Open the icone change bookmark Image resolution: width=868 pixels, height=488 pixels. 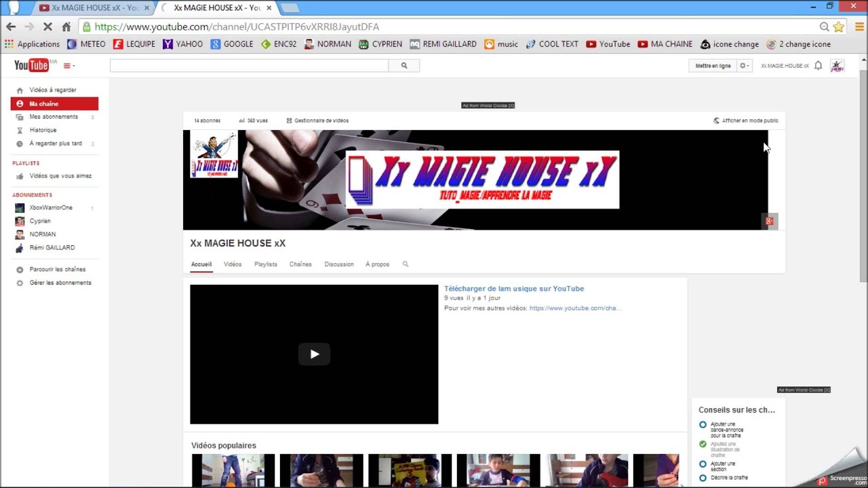tap(730, 44)
